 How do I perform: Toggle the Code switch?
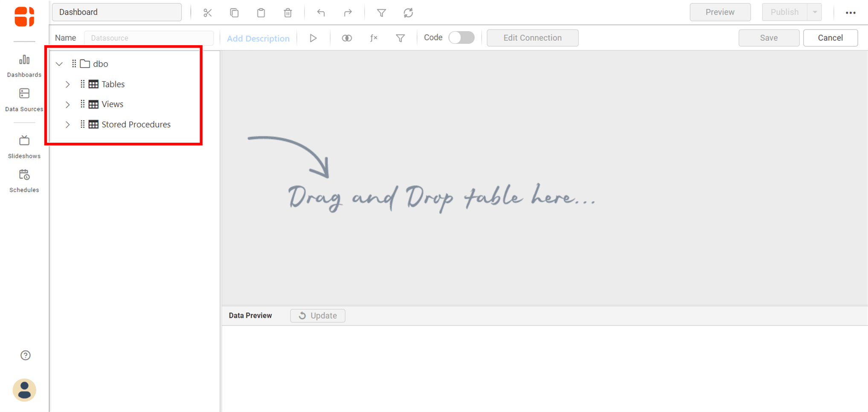pos(462,37)
